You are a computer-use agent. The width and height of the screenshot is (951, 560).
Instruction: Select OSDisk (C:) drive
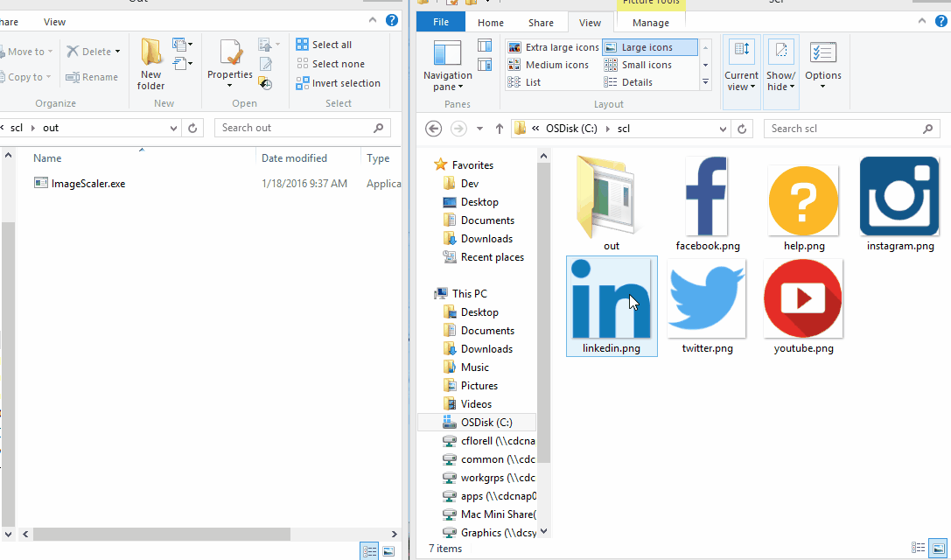[x=477, y=423]
